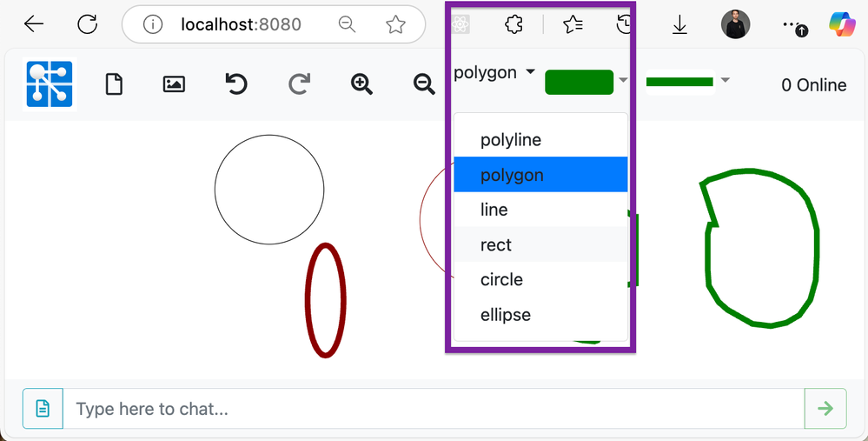
Task: Expand the line width dropdown arrow
Action: [x=725, y=80]
